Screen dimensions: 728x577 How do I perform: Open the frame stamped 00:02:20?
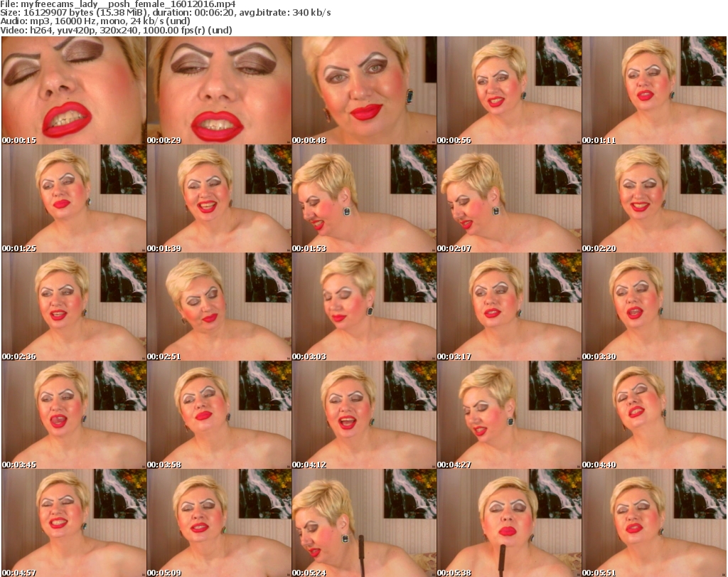pos(654,198)
